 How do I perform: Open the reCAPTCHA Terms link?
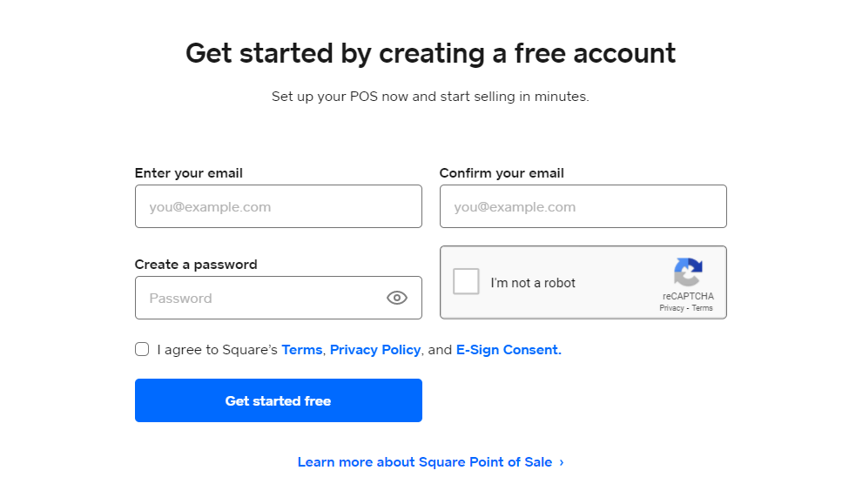coord(702,308)
